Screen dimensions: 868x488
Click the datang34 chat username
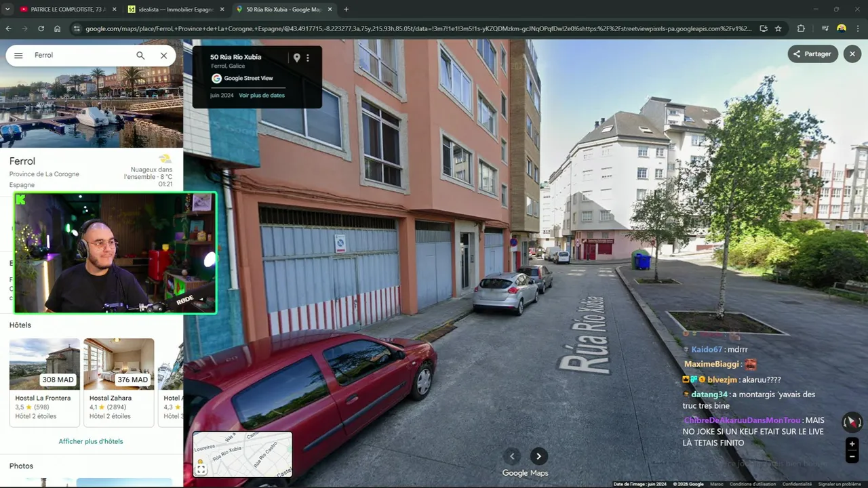point(709,394)
